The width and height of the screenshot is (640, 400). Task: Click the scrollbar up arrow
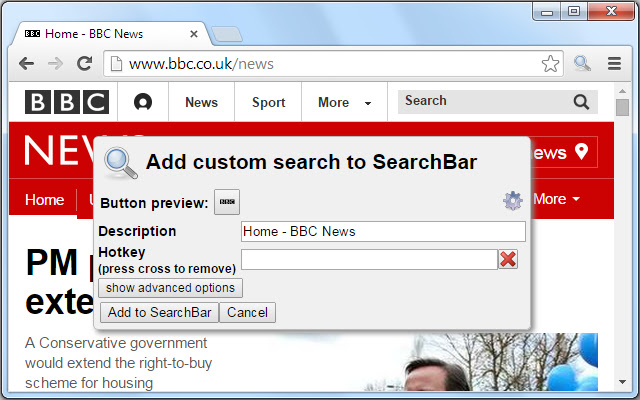[x=622, y=91]
